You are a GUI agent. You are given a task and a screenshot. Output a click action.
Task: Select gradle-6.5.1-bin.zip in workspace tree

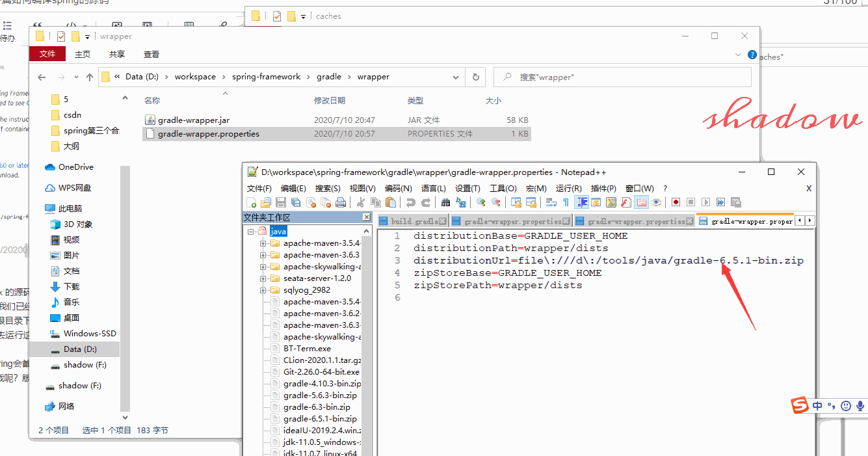[320, 419]
